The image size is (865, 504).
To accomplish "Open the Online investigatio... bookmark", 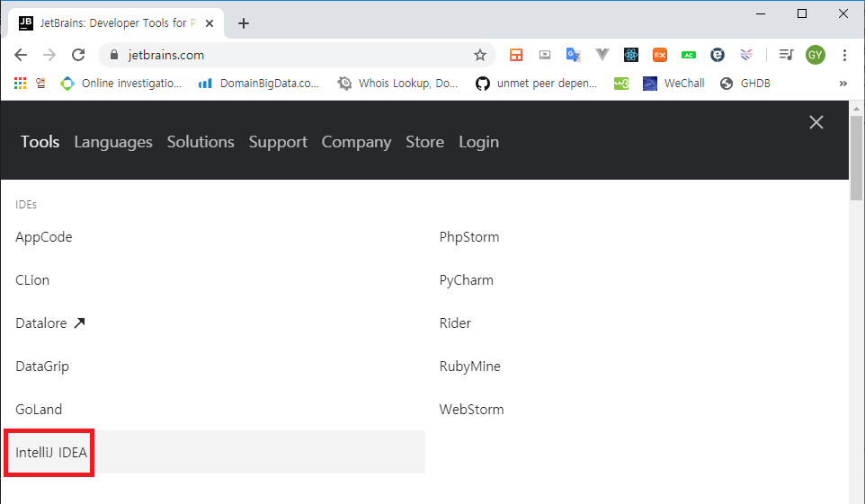I will coord(120,84).
